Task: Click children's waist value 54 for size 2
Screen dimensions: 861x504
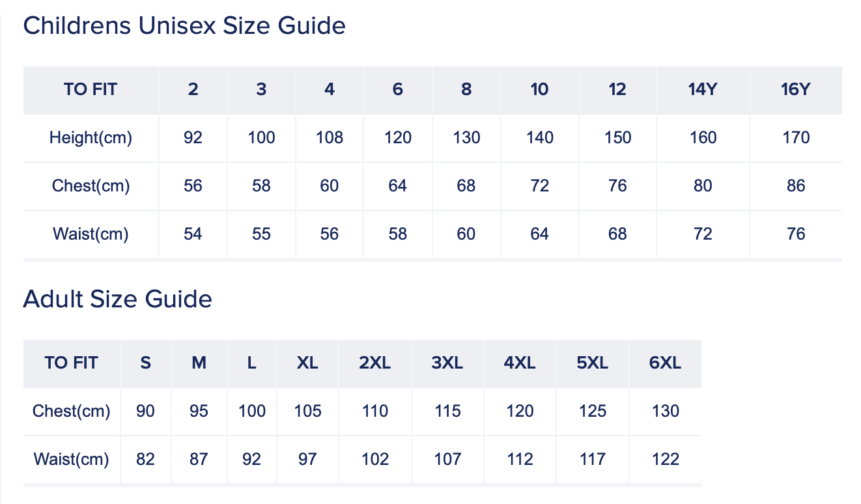Action: point(193,234)
